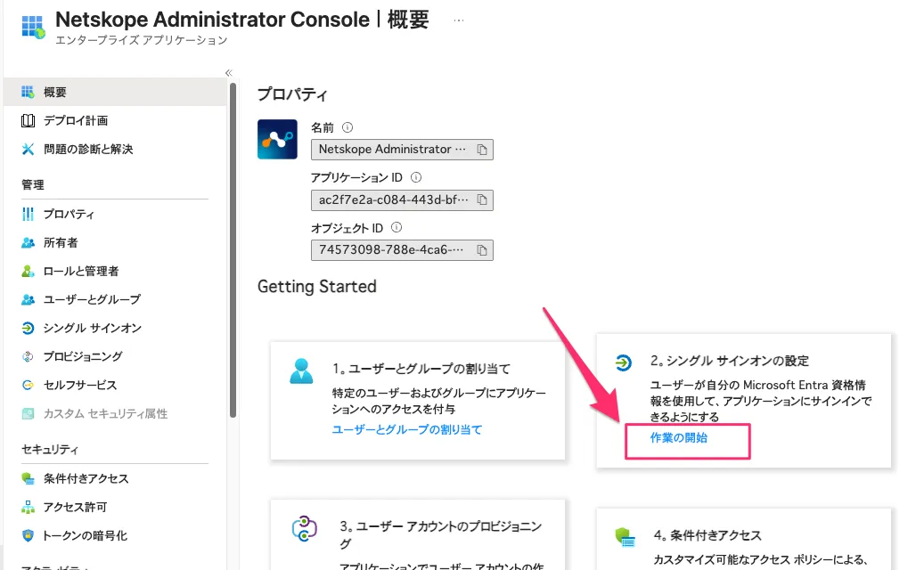The height and width of the screenshot is (570, 924).
Task: Copy the application name to clipboard
Action: [x=482, y=150]
